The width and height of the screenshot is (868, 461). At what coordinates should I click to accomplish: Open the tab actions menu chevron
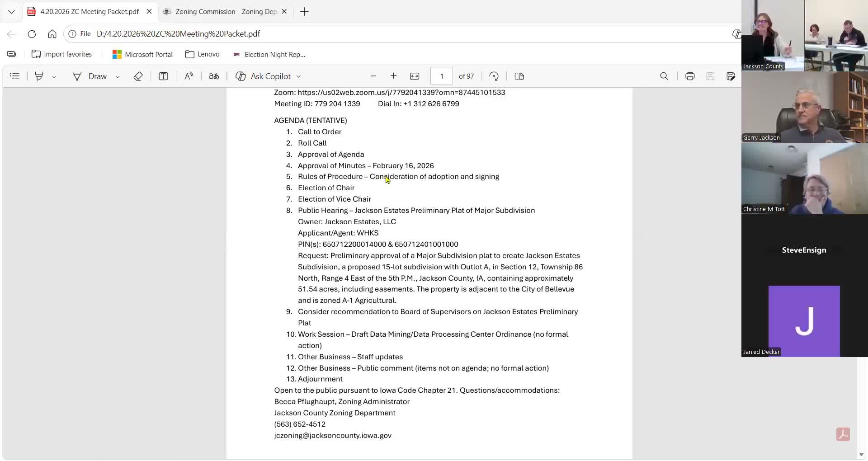tap(12, 12)
